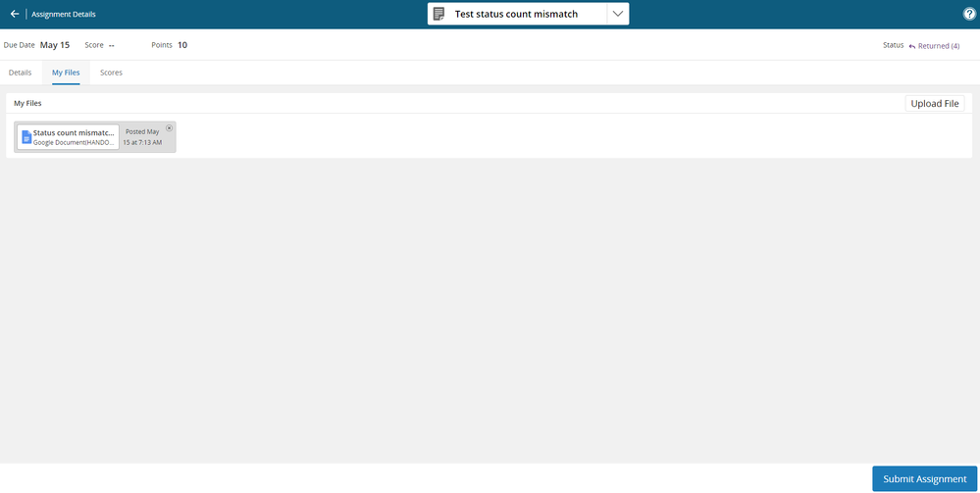The image size is (980, 493).
Task: Expand the assignment selector chevron
Action: pos(617,14)
